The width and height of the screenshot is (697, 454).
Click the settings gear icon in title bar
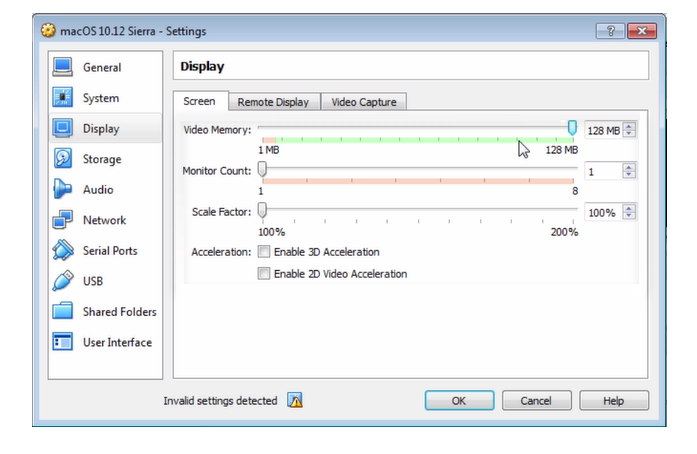[48, 31]
